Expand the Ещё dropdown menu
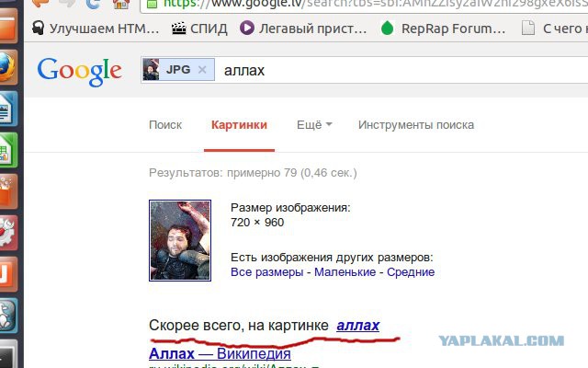588x368 pixels. [314, 125]
